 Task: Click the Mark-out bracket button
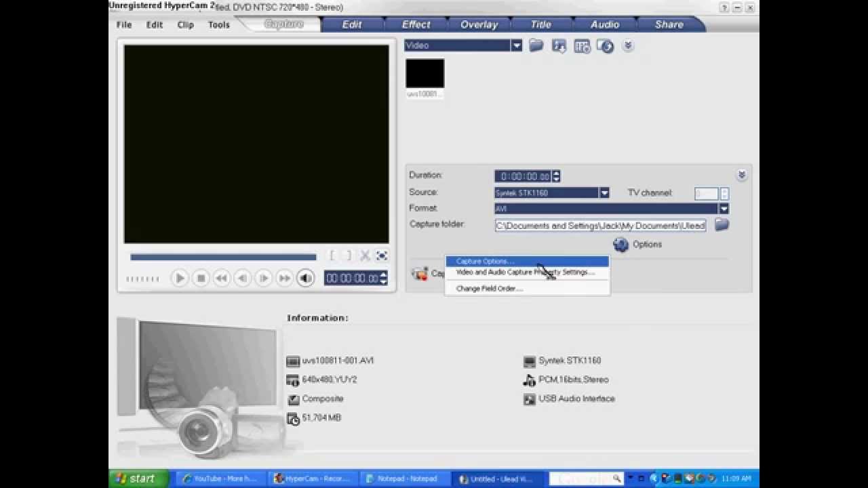pyautogui.click(x=349, y=256)
